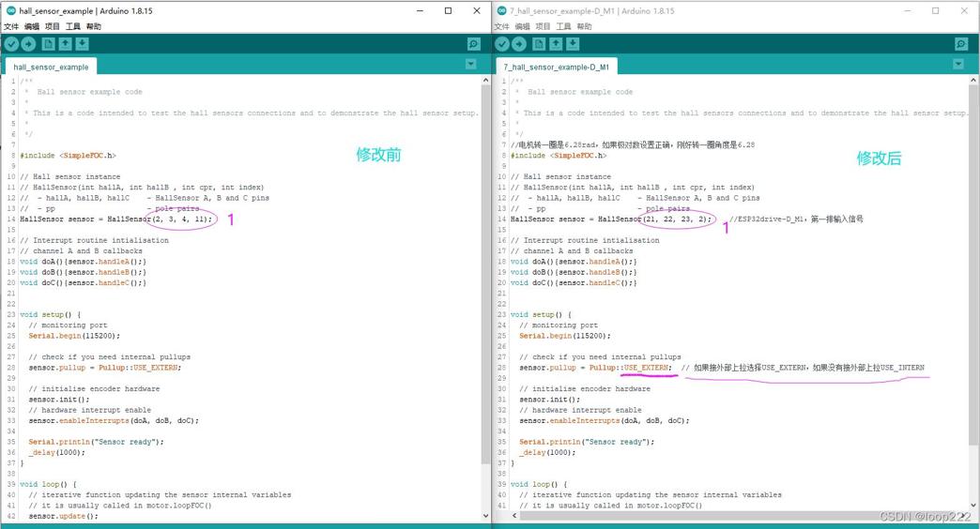
Task: Select the hall_sensor_example sketch tab
Action: point(51,67)
